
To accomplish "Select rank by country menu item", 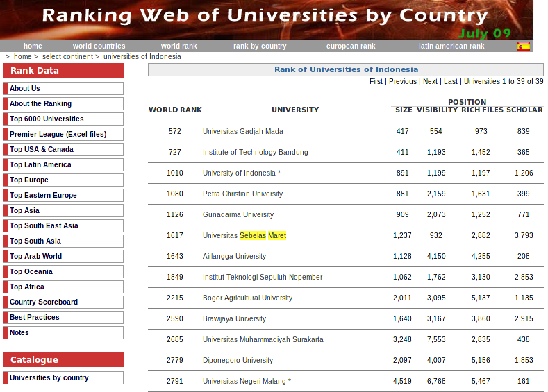I will tap(260, 46).
